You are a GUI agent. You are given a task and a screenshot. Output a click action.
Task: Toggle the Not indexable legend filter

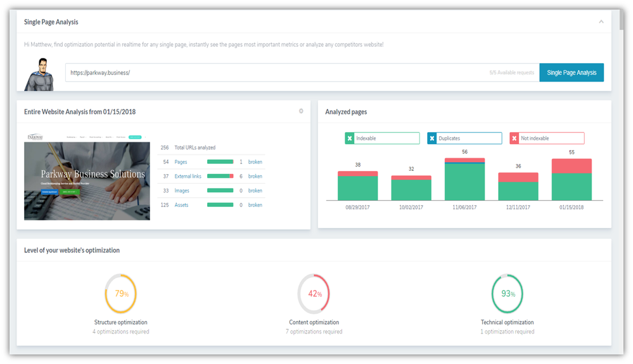pos(547,138)
